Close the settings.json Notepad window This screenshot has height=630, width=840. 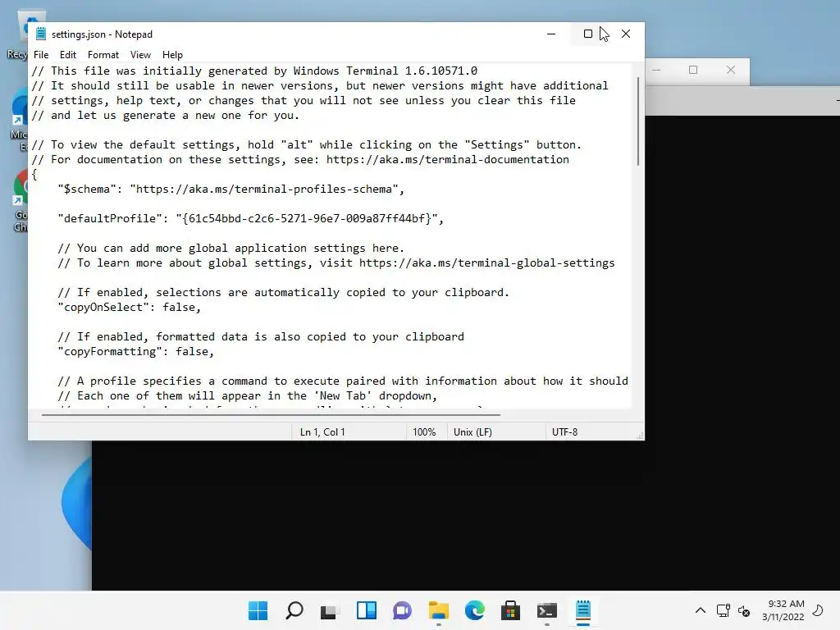[x=625, y=34]
